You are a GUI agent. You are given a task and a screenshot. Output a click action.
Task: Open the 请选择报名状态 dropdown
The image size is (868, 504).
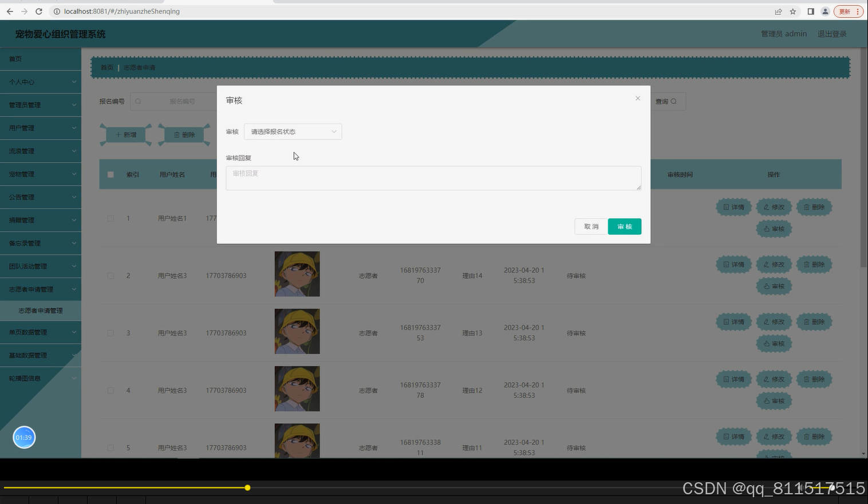click(293, 132)
